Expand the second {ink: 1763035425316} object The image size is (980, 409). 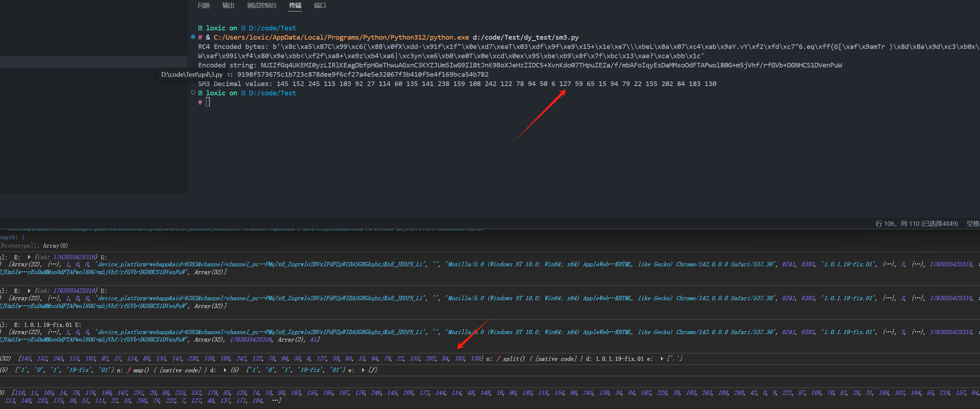pos(29,290)
